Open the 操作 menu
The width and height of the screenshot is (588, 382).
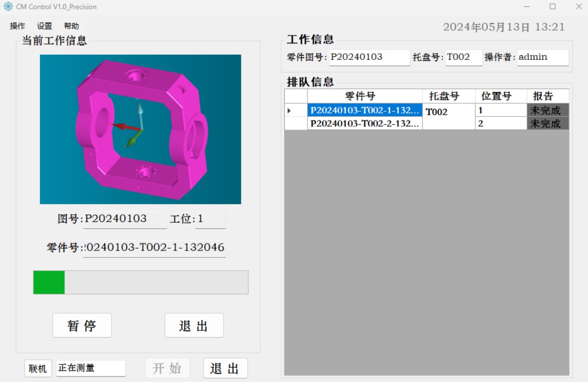click(x=18, y=26)
